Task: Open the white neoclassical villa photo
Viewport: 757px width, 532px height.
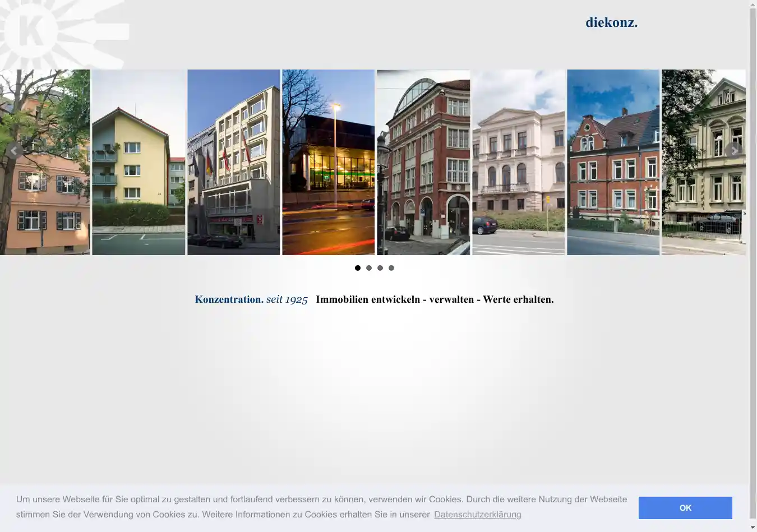Action: tap(518, 163)
